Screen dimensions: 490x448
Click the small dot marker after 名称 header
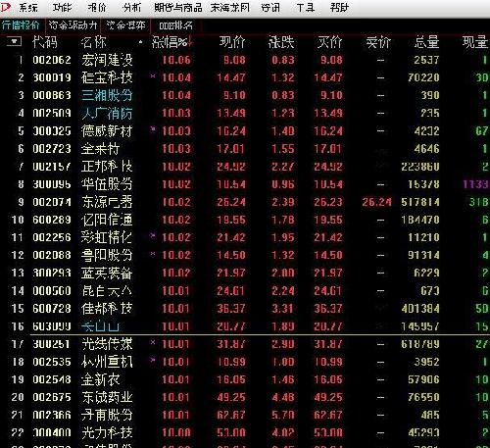(140, 42)
